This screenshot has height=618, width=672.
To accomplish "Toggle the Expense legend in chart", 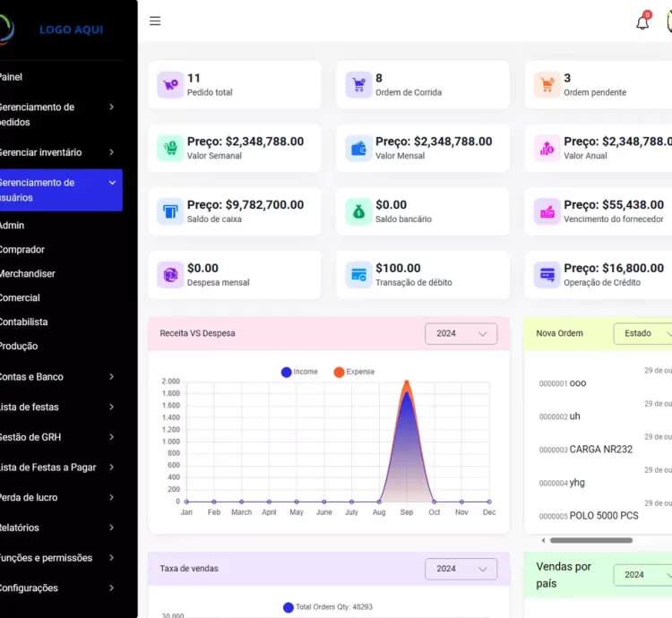I will [354, 372].
